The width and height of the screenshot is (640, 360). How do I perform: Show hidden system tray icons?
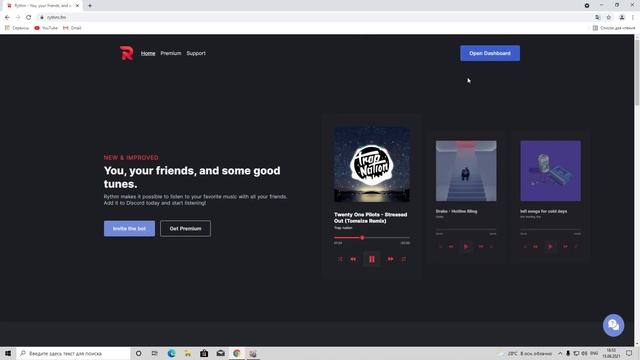point(560,353)
